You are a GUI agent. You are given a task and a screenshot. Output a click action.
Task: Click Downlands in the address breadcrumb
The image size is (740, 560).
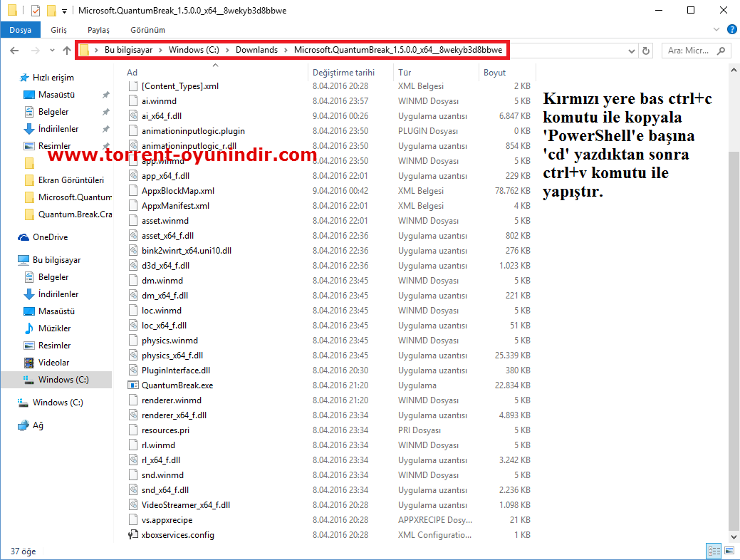coord(256,50)
